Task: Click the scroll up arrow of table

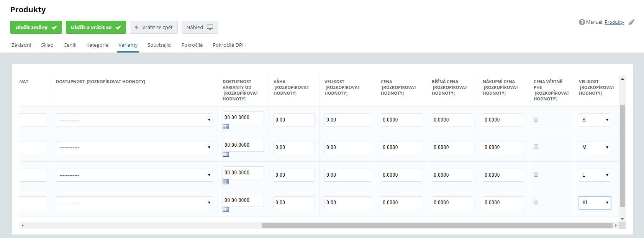Action: tap(622, 79)
